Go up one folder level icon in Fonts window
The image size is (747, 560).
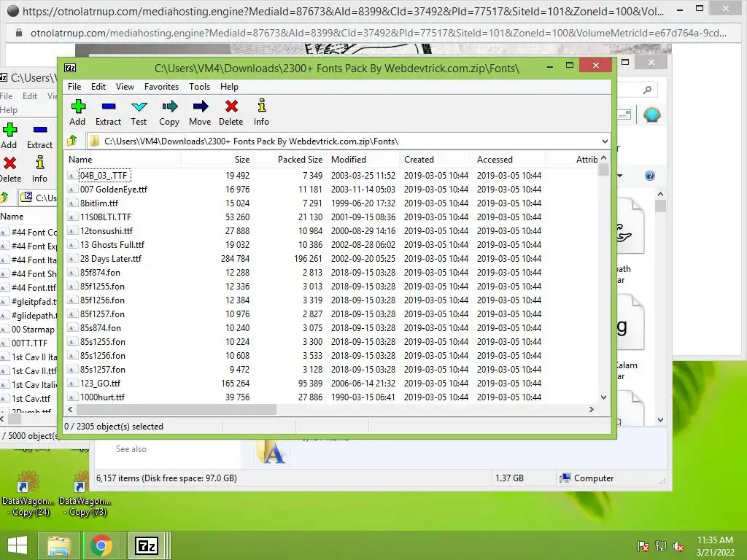point(72,141)
